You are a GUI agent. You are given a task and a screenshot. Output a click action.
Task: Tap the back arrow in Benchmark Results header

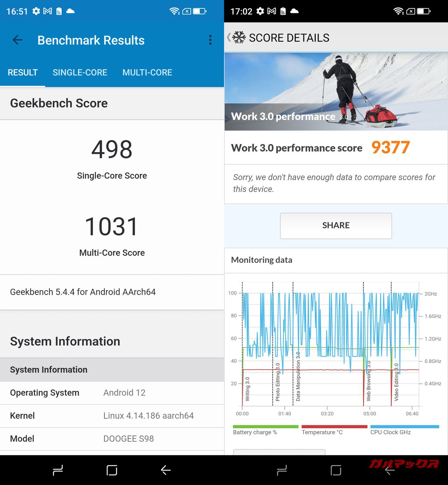click(17, 40)
